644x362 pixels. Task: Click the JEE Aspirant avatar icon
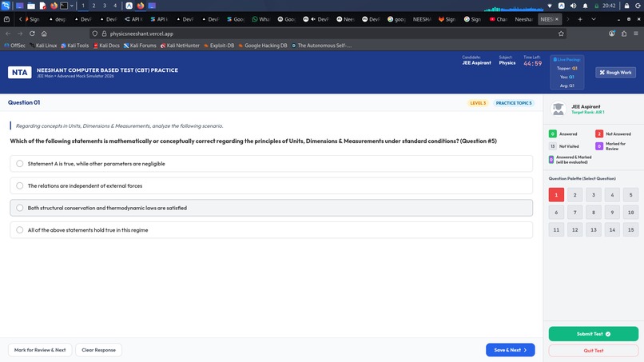(x=559, y=109)
